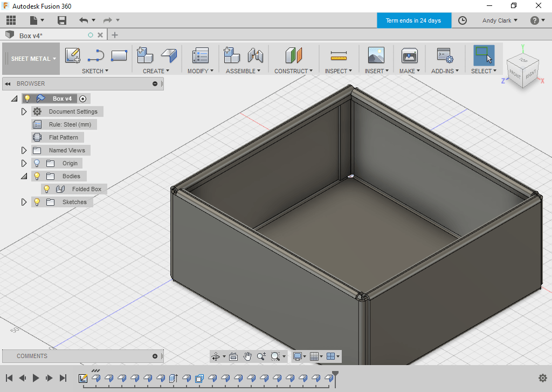Open the MODIFY menu in the toolbar

click(200, 71)
